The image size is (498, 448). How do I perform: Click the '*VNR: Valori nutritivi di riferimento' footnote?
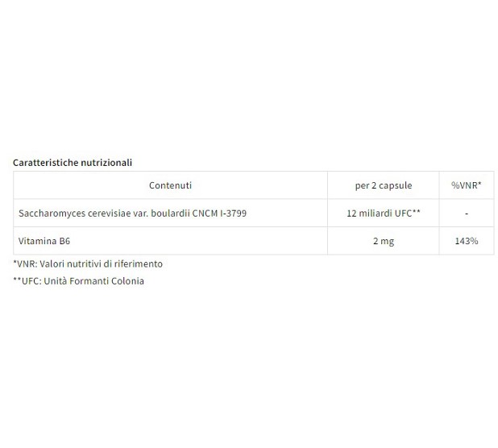(88, 263)
